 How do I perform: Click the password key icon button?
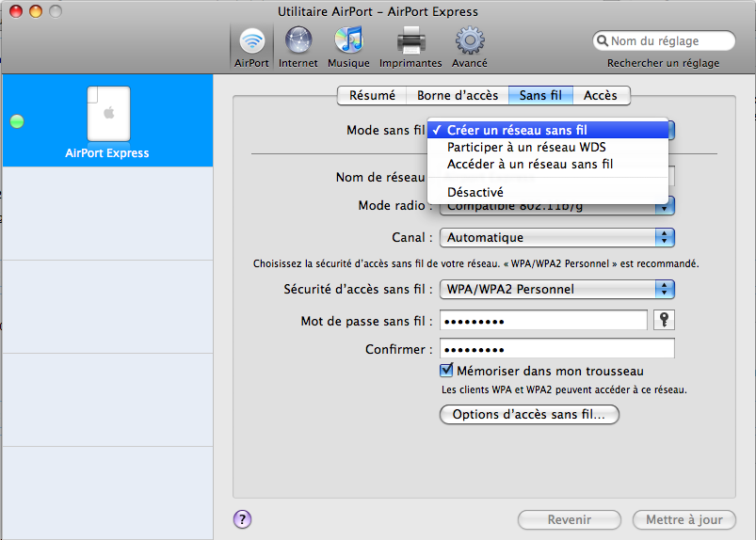click(x=664, y=320)
